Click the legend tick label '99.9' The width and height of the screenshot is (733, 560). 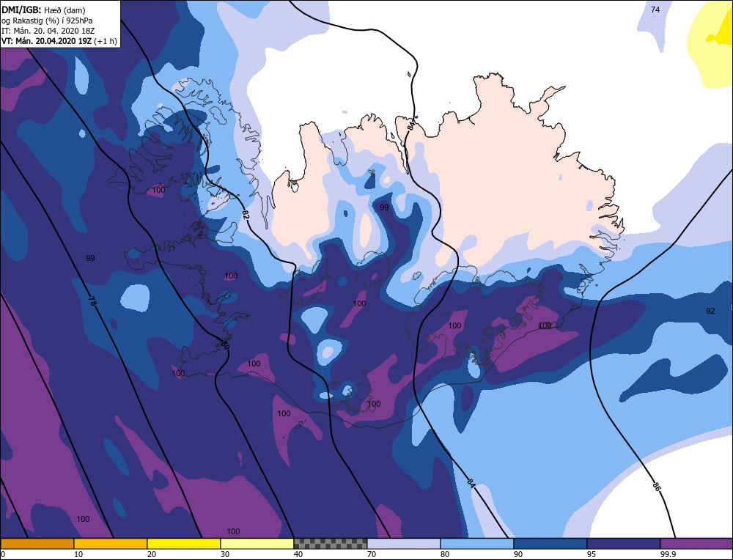point(667,554)
